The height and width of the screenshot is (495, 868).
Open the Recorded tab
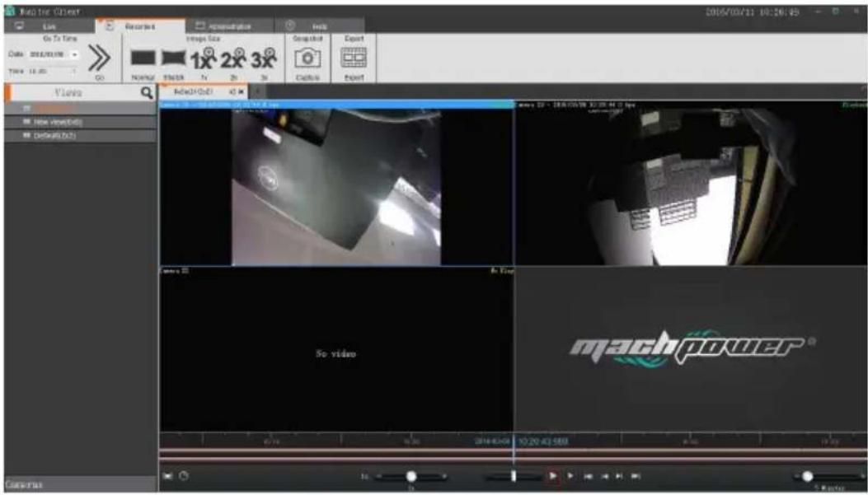tap(139, 26)
